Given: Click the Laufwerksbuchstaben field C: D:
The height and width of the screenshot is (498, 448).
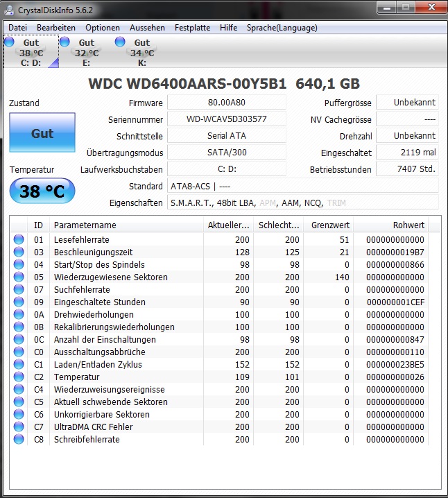Looking at the screenshot, I should 227,169.
